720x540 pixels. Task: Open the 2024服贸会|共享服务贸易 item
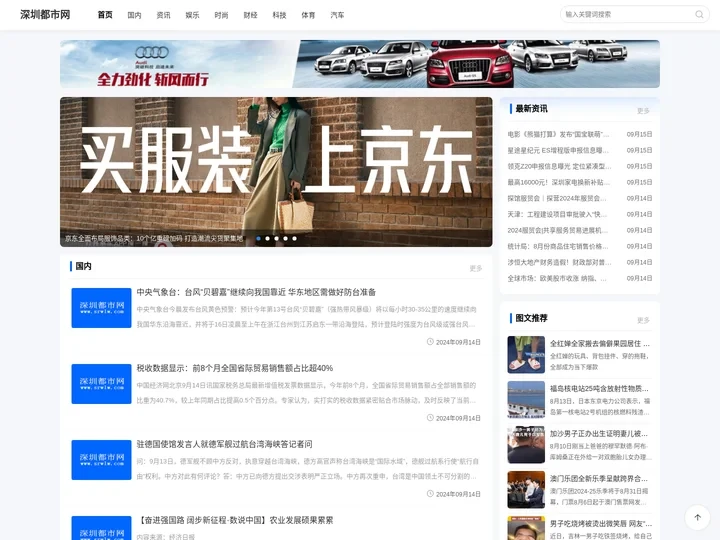(x=558, y=230)
